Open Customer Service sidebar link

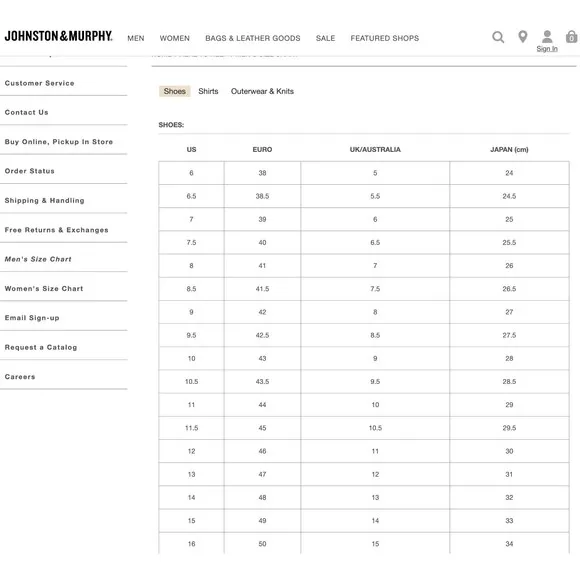point(40,83)
